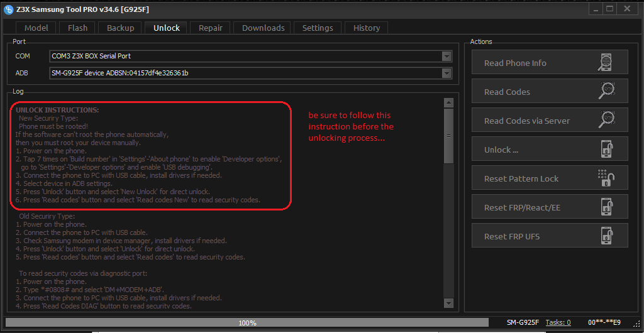Open the Settings tab
Image resolution: width=644 pixels, height=333 pixels.
point(318,28)
